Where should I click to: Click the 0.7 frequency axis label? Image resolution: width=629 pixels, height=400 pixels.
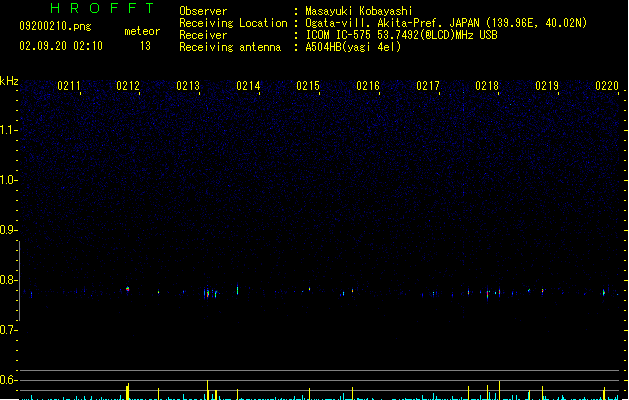7,330
